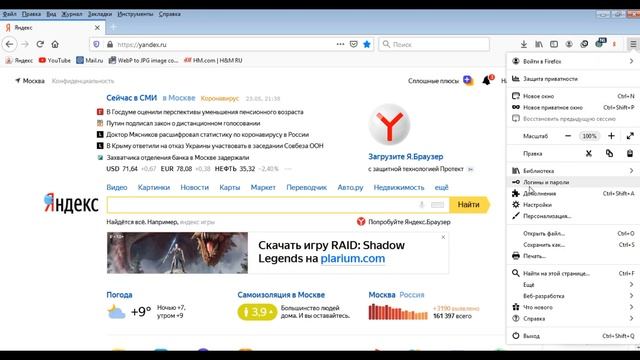This screenshot has width=640, height=360.
Task: Reset zoom via the 100% button
Action: click(x=589, y=136)
